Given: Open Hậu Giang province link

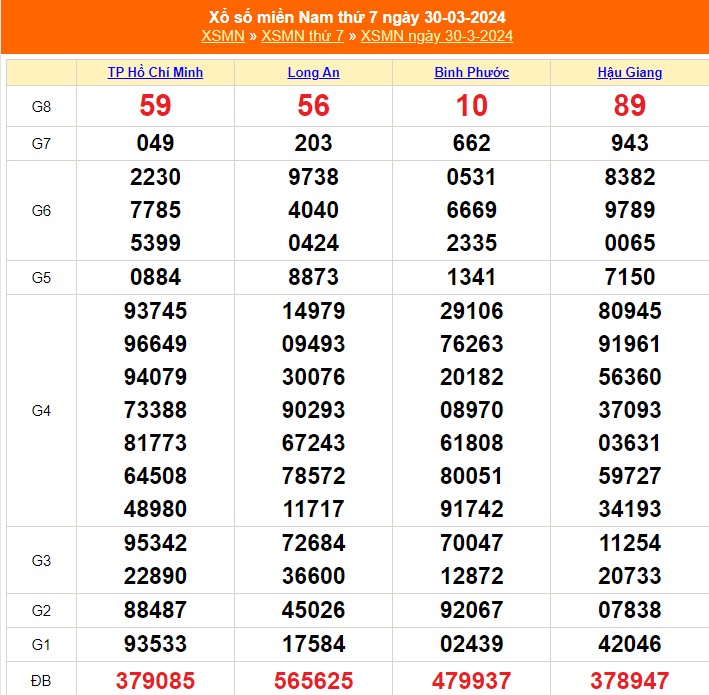Looking at the screenshot, I should 630,72.
